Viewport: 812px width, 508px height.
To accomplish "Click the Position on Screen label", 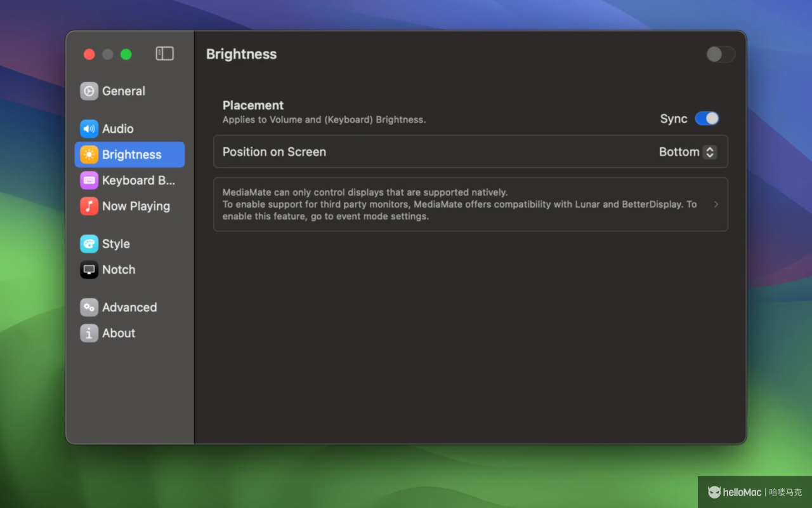I will pyautogui.click(x=274, y=152).
